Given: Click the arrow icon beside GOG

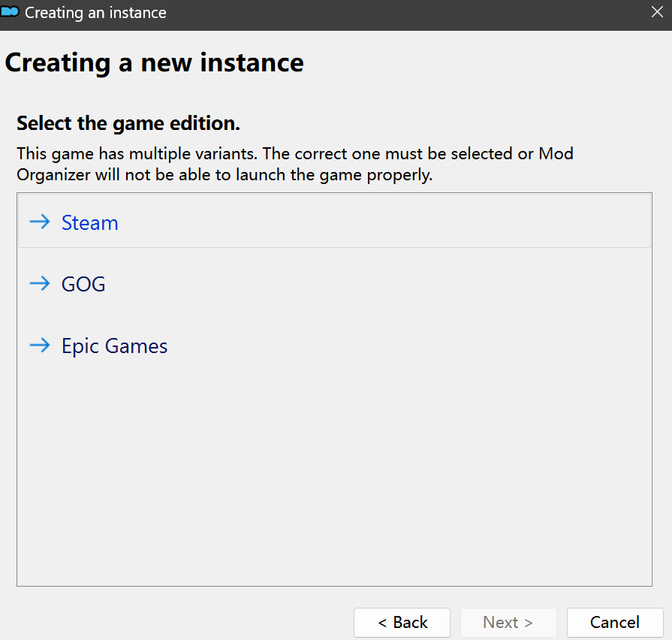Looking at the screenshot, I should click(x=40, y=283).
